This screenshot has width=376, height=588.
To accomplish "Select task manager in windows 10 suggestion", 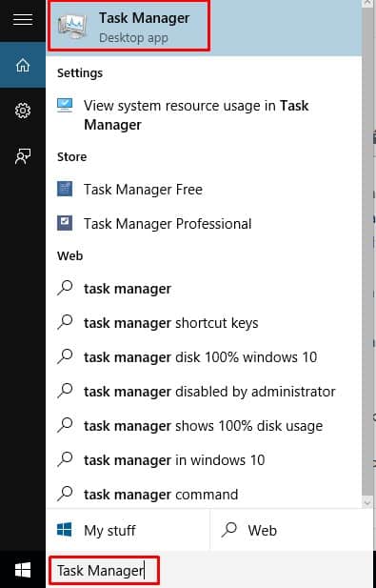I will click(x=204, y=460).
